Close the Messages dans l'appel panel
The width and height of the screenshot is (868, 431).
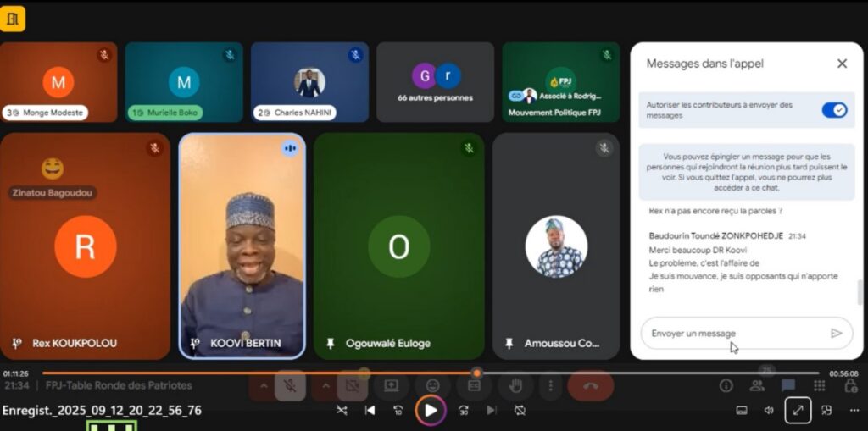click(842, 64)
